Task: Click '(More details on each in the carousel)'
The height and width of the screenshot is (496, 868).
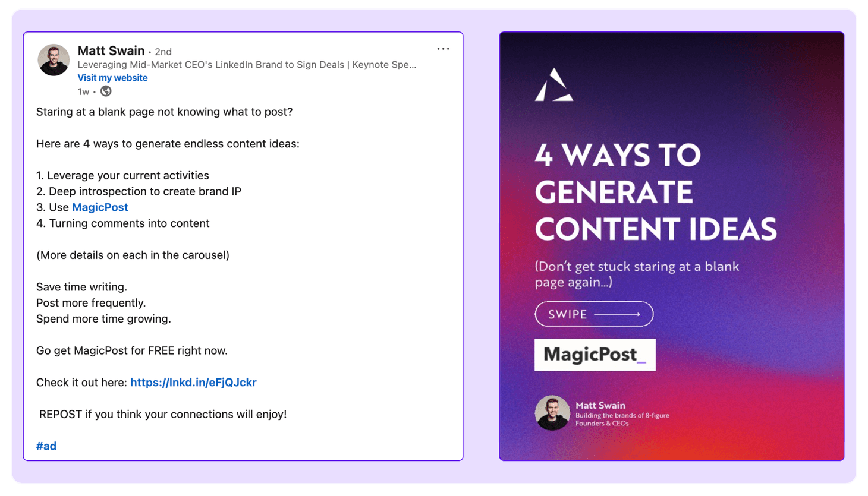Action: 133,255
